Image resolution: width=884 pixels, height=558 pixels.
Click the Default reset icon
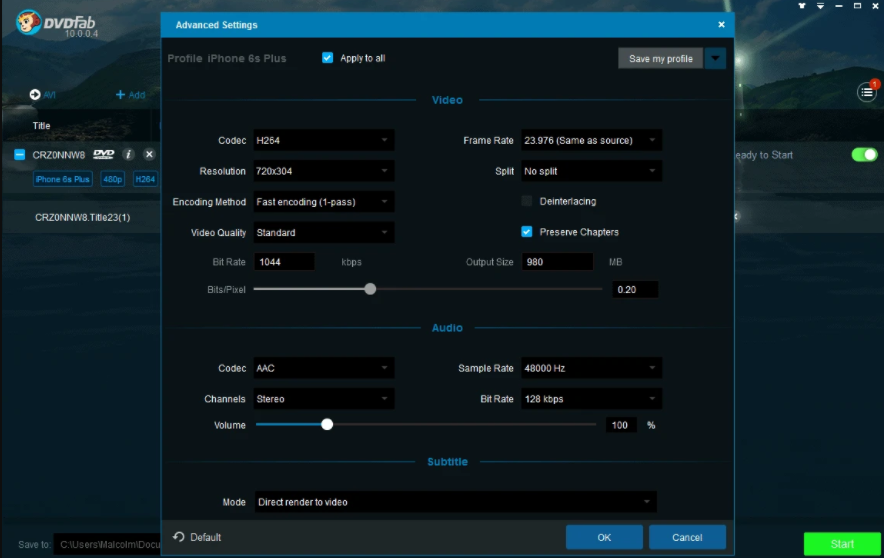pyautogui.click(x=179, y=537)
